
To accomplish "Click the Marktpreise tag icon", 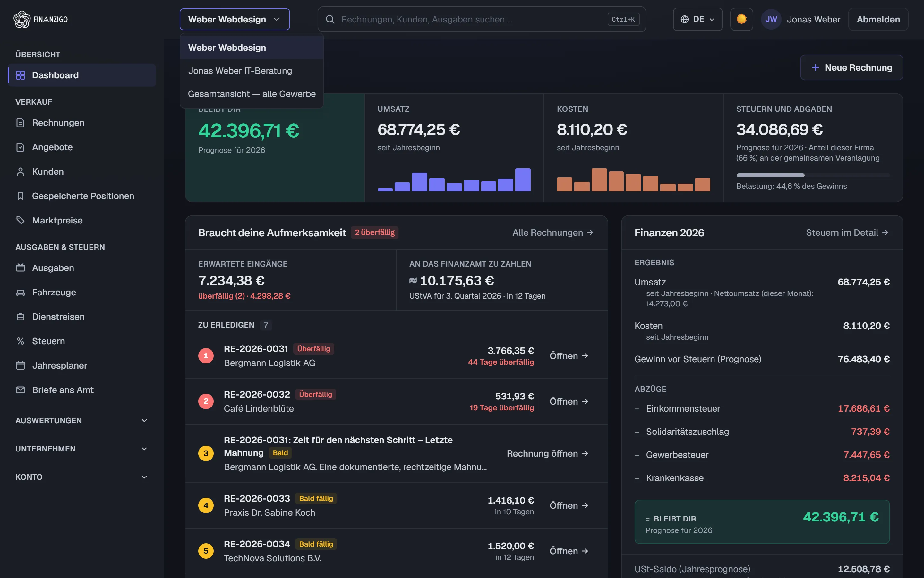I will [21, 221].
